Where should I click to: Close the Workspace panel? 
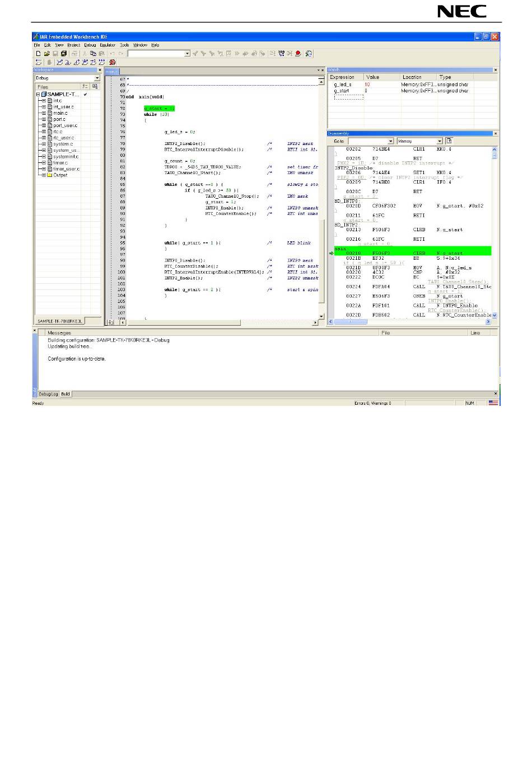(x=100, y=70)
